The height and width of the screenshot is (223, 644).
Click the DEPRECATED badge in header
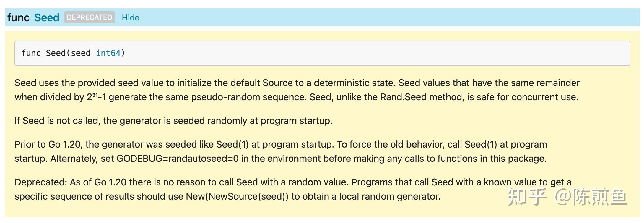click(89, 17)
